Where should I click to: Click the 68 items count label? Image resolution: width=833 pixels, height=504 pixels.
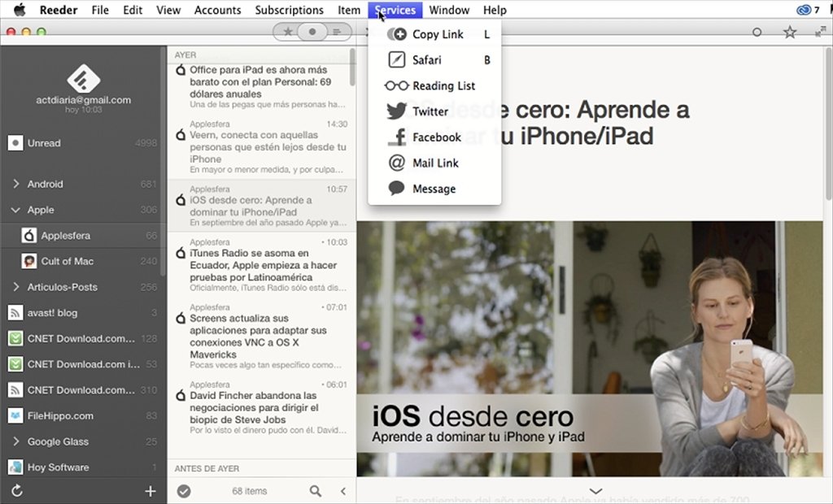[249, 491]
